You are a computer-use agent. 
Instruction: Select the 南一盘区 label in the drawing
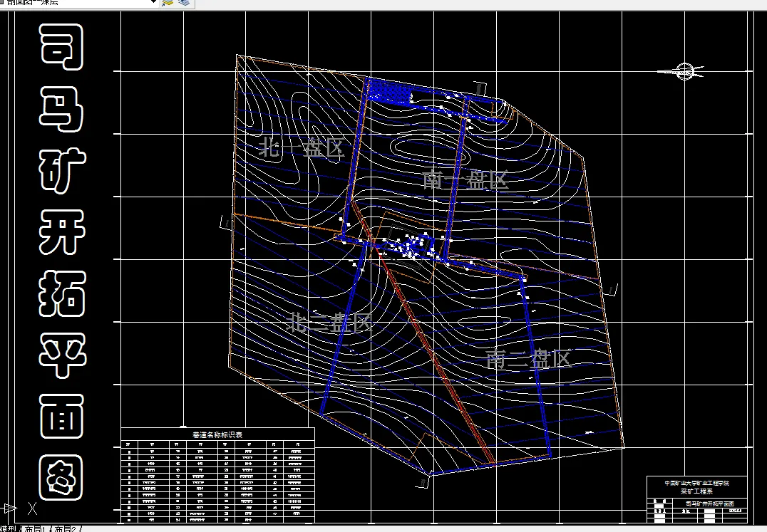(x=465, y=179)
